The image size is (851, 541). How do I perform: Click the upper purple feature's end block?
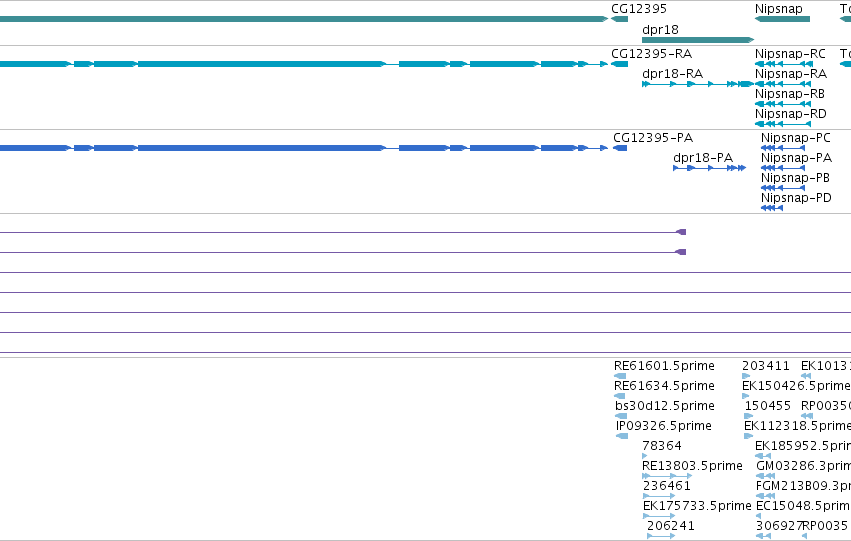click(x=681, y=232)
